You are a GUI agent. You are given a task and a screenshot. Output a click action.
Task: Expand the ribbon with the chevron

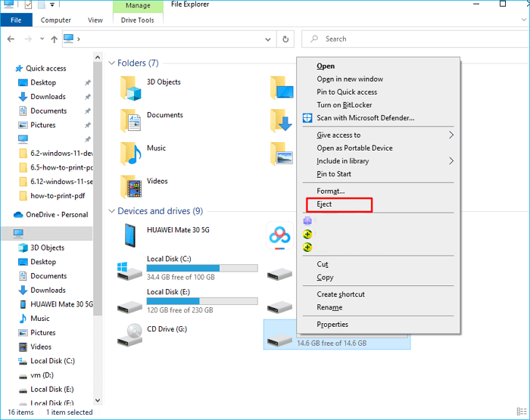coord(524,20)
